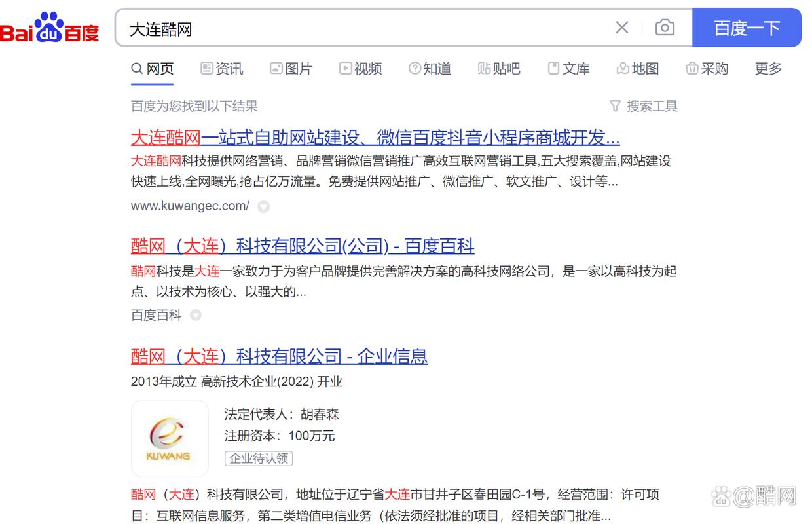Screen dimensions: 812x524
Task: Switch to the 地图 tab
Action: (x=638, y=69)
